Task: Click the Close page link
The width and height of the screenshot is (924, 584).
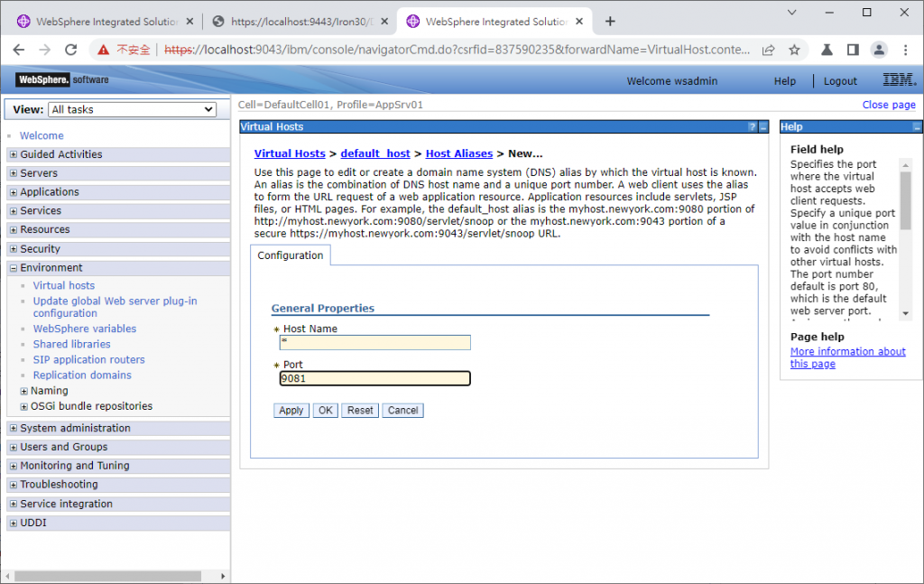Action: (889, 105)
